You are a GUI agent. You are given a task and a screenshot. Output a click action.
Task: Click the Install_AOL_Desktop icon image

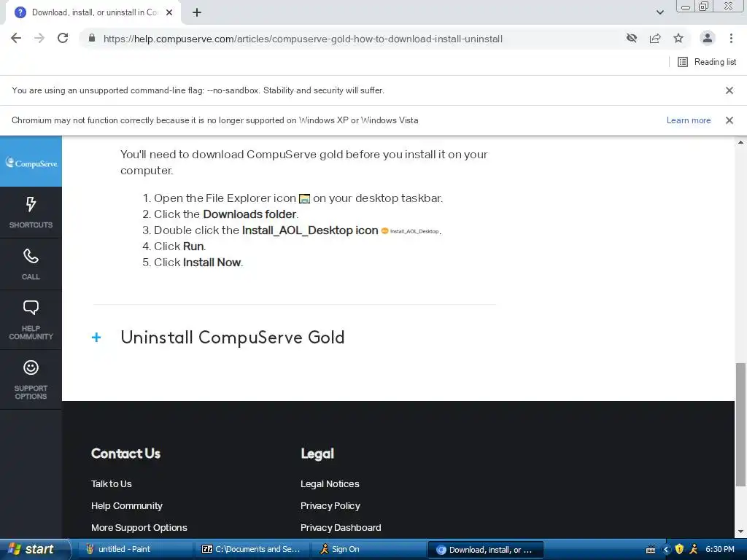click(410, 231)
